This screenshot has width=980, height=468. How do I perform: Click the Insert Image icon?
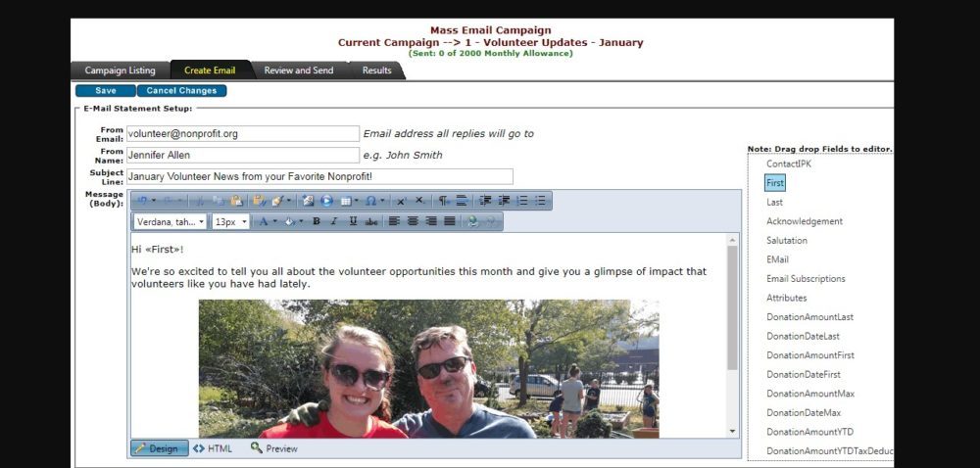309,201
